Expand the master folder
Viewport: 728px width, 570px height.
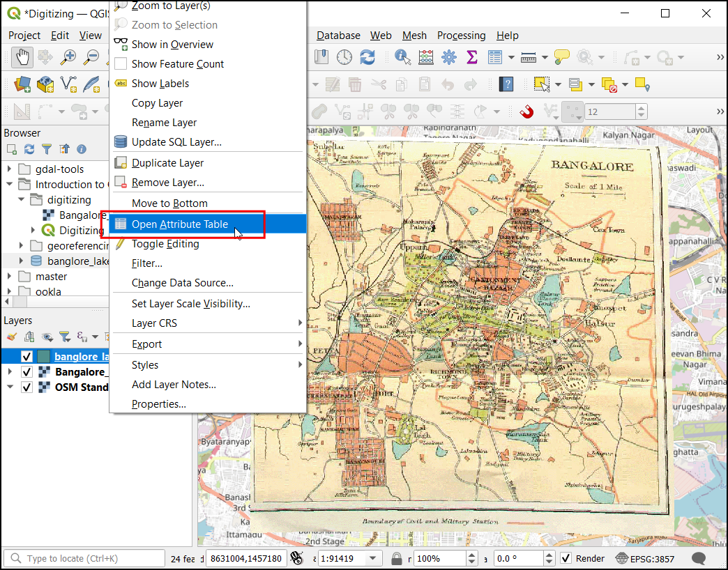[x=9, y=276]
